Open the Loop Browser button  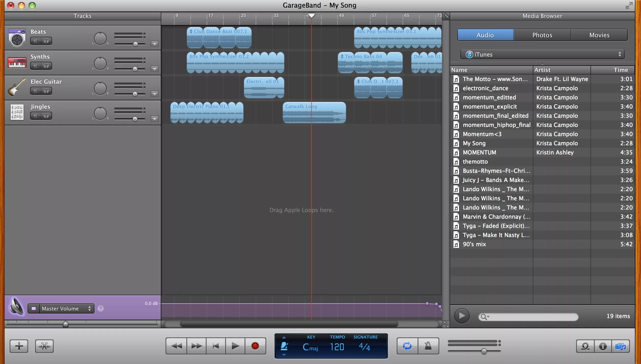tap(585, 346)
